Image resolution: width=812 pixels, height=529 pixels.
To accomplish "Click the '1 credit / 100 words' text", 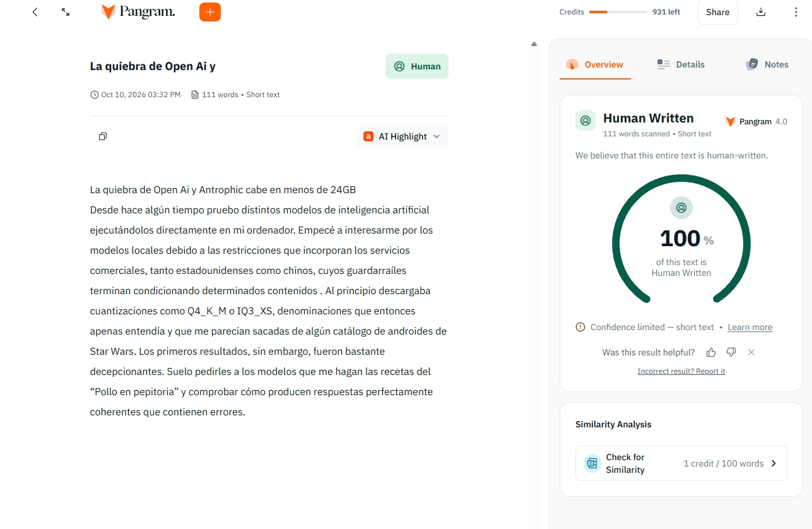I will point(724,463).
